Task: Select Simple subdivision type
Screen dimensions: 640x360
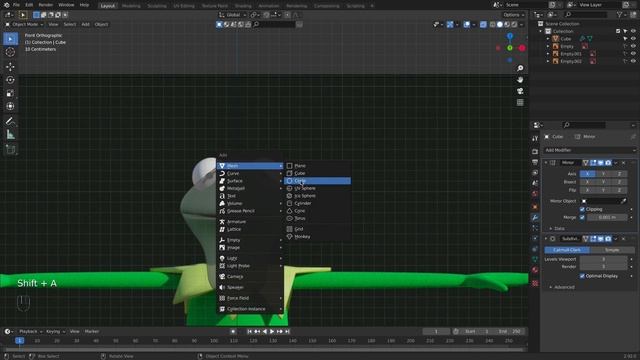Action: click(x=612, y=250)
